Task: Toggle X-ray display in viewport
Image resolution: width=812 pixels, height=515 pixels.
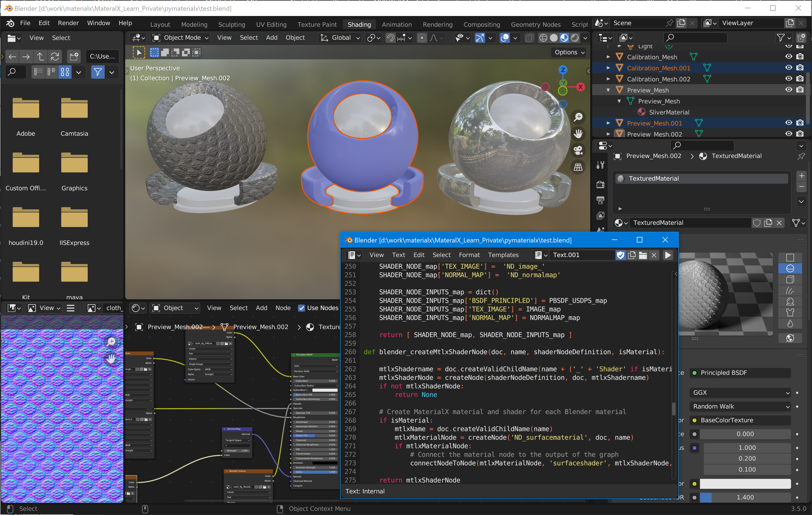Action: (529, 38)
